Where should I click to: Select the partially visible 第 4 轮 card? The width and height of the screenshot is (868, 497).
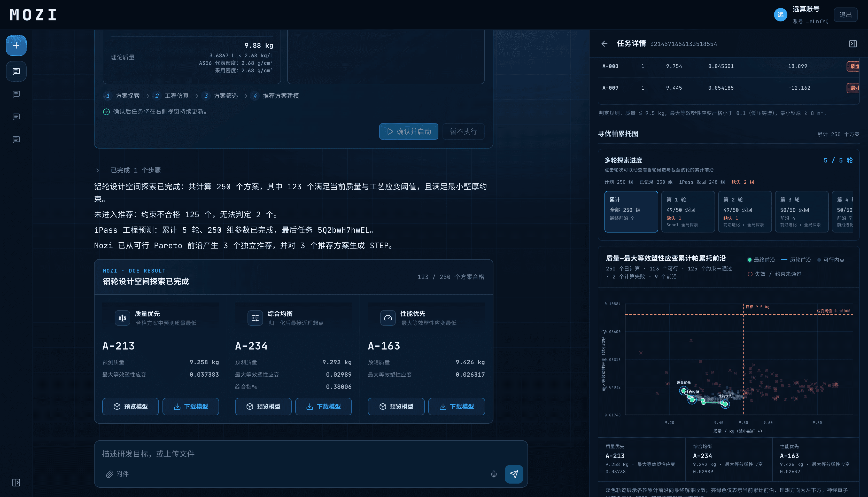(843, 212)
